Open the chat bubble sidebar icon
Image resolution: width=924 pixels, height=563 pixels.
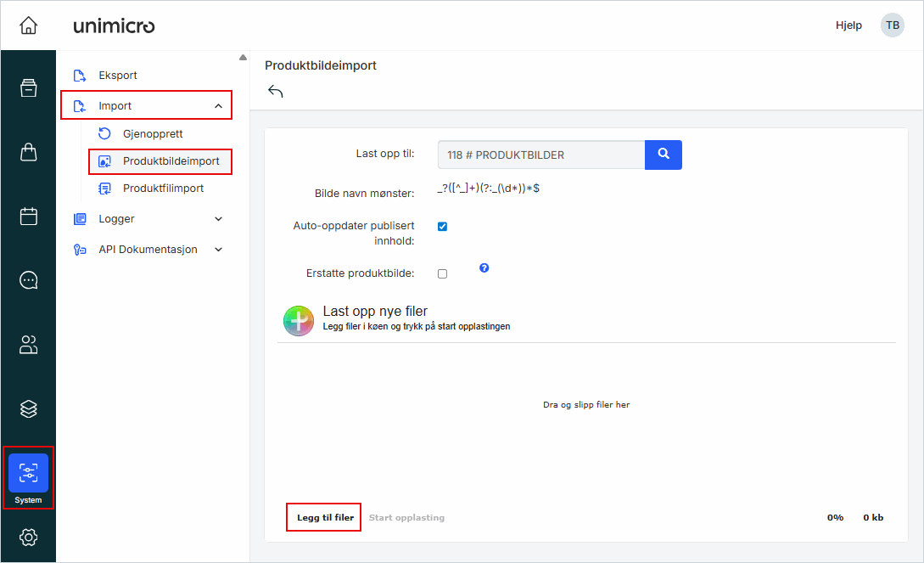tap(28, 280)
